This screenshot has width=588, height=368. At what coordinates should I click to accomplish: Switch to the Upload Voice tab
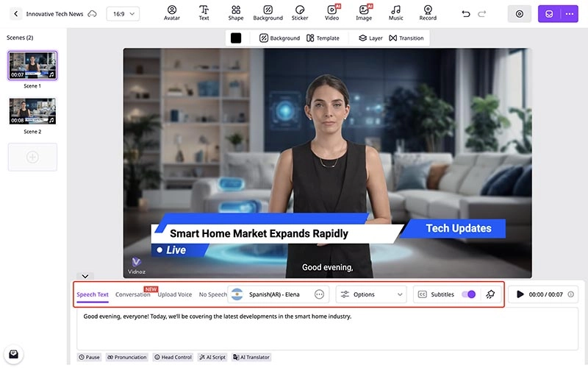(175, 294)
